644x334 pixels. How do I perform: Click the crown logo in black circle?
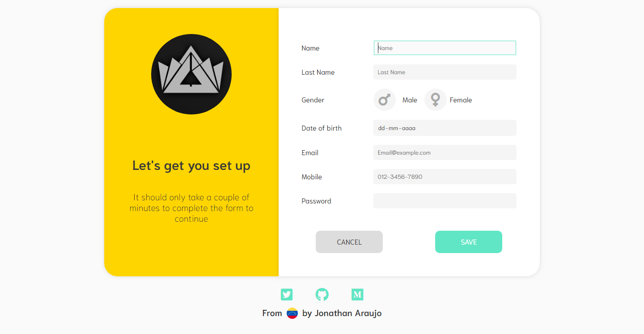pyautogui.click(x=191, y=74)
